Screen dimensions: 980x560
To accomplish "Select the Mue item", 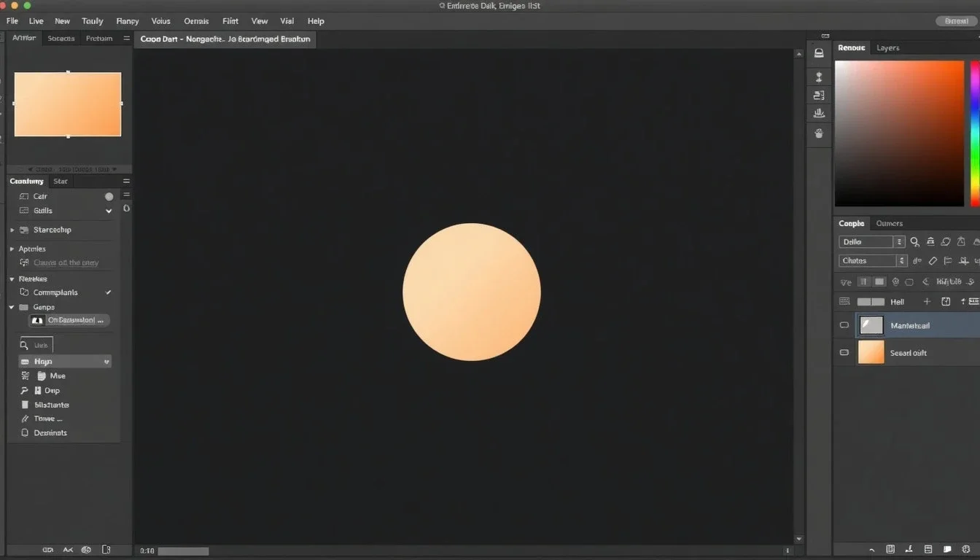I will [58, 376].
